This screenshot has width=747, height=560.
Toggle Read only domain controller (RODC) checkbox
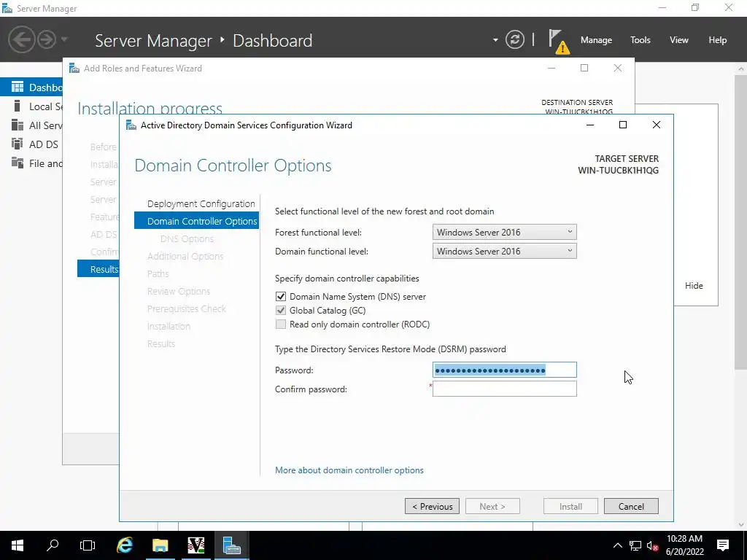point(281,324)
